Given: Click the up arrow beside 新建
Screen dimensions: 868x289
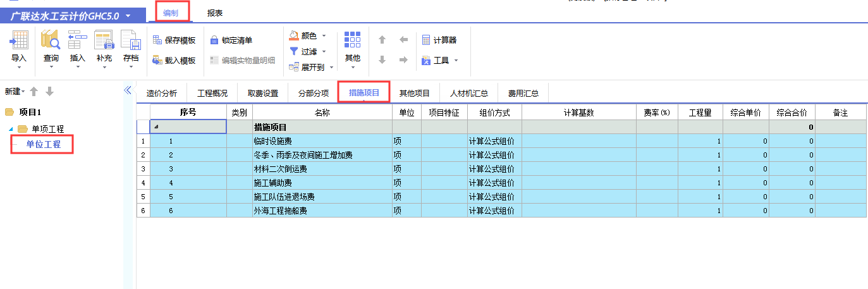Looking at the screenshot, I should [34, 92].
